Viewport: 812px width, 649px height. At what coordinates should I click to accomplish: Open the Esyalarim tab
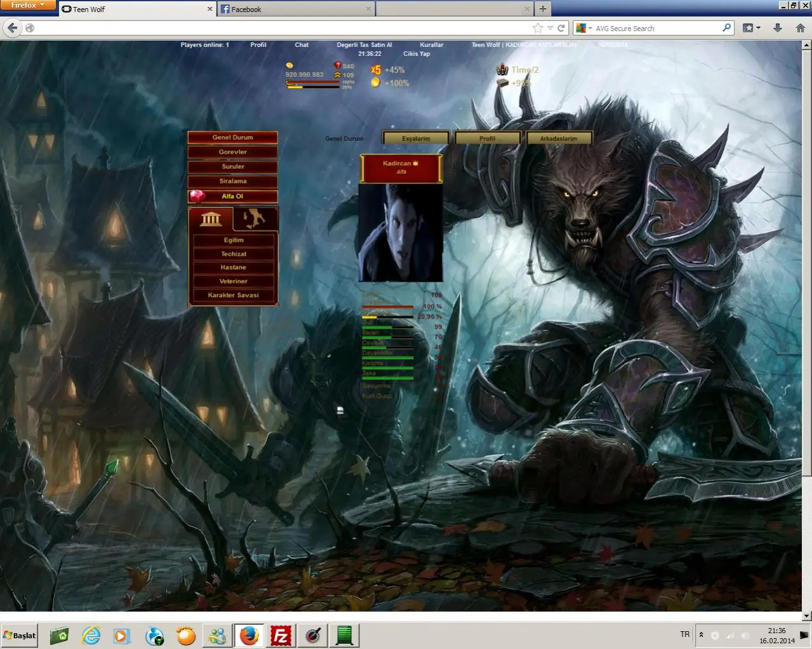pyautogui.click(x=416, y=138)
